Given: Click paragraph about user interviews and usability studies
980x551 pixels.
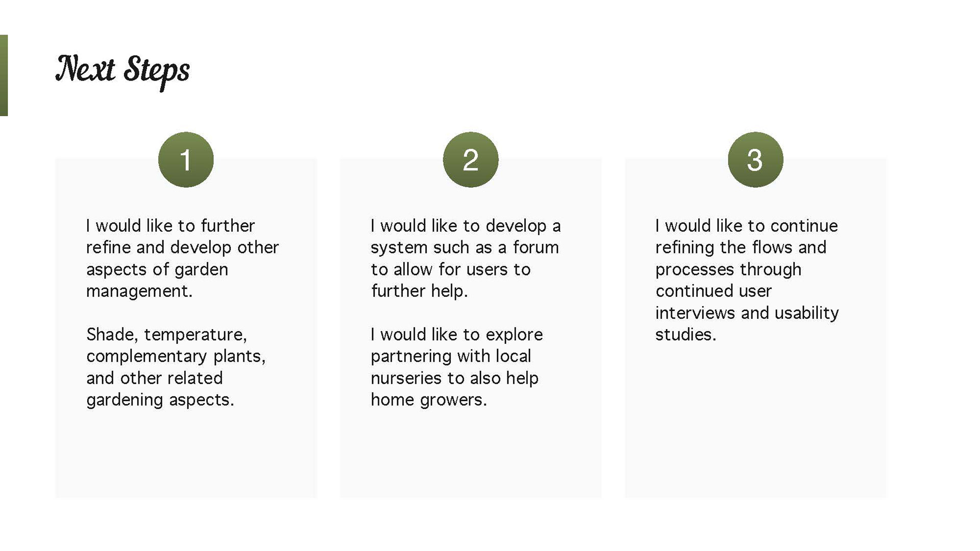Looking at the screenshot, I should pos(747,280).
